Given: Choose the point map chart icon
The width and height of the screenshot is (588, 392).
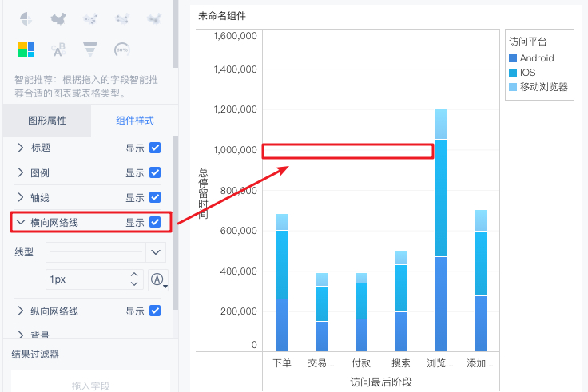Looking at the screenshot, I should tap(90, 18).
